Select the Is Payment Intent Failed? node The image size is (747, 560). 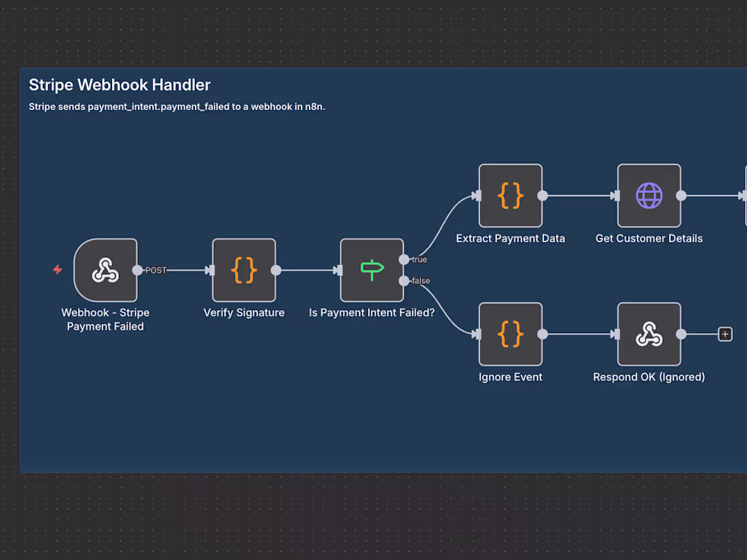tap(372, 270)
